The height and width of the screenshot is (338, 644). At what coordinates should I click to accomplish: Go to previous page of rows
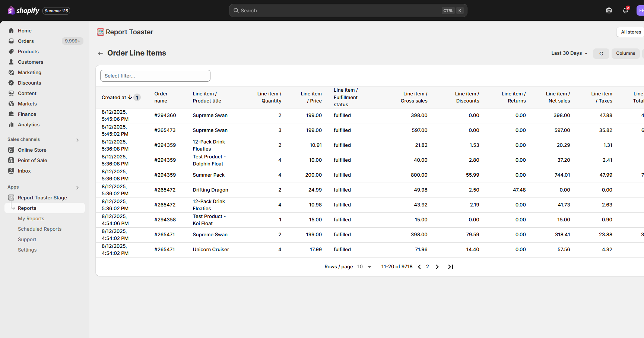tap(419, 267)
